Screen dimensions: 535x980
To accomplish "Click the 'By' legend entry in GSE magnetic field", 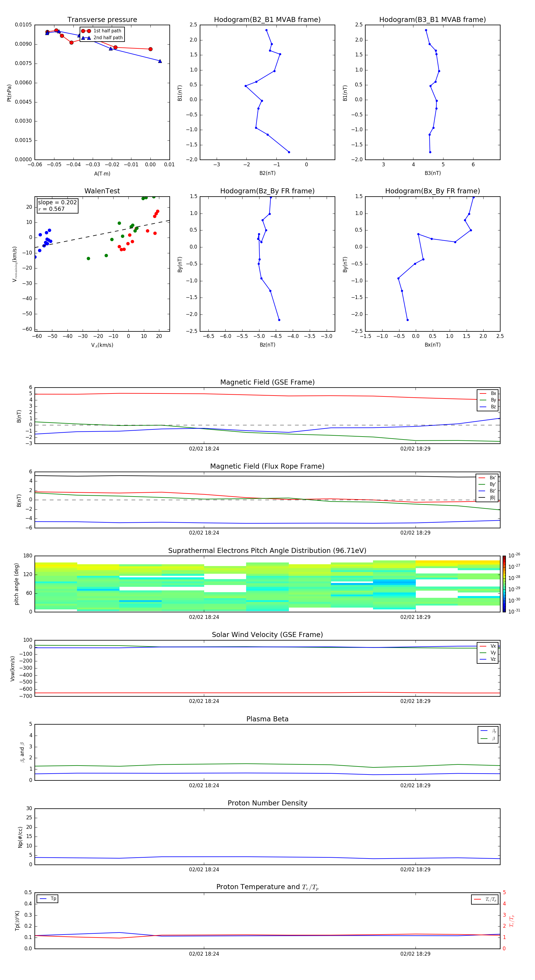I will click(488, 400).
